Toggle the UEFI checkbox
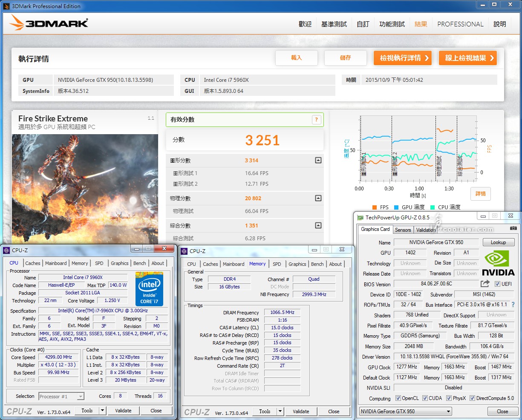This screenshot has width=522, height=420. (497, 284)
